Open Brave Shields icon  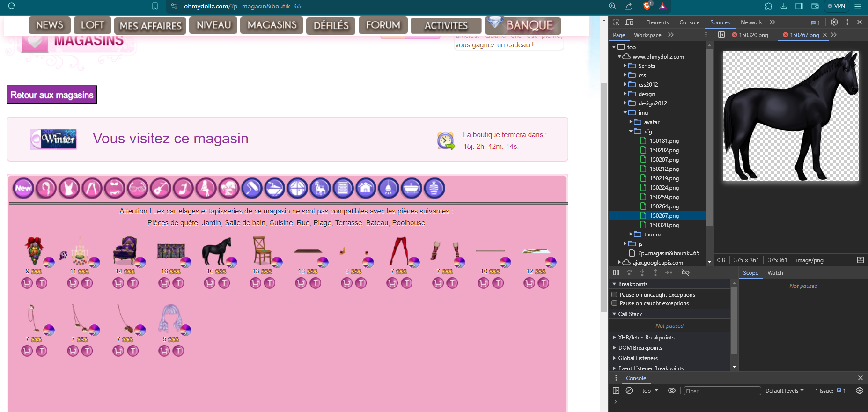pos(647,6)
